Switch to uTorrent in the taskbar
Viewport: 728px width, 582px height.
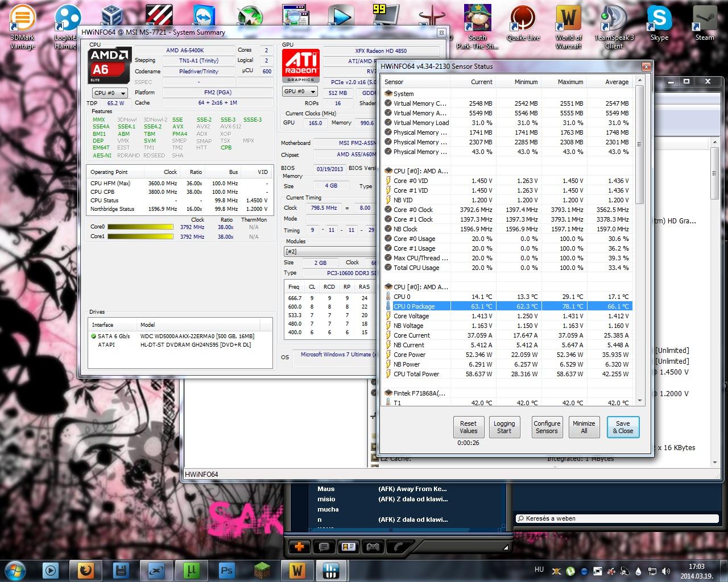point(192,570)
